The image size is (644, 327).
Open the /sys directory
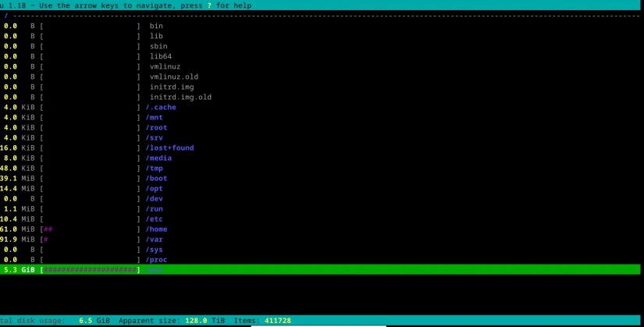tap(155, 250)
